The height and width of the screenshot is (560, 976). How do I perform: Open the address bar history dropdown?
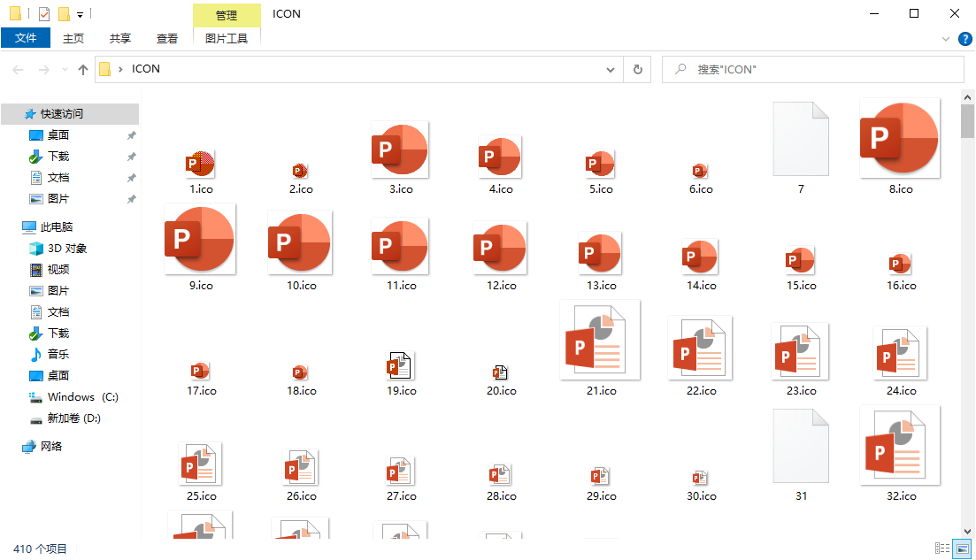611,70
